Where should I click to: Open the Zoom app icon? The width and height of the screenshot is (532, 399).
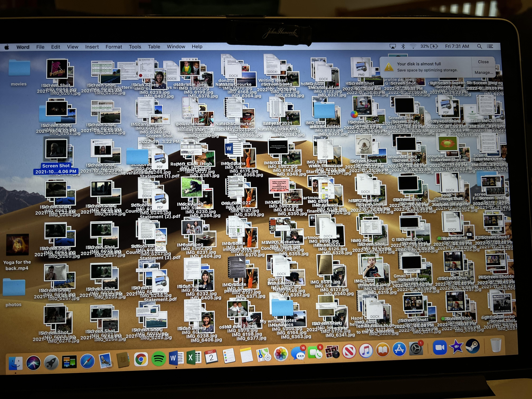coord(440,347)
